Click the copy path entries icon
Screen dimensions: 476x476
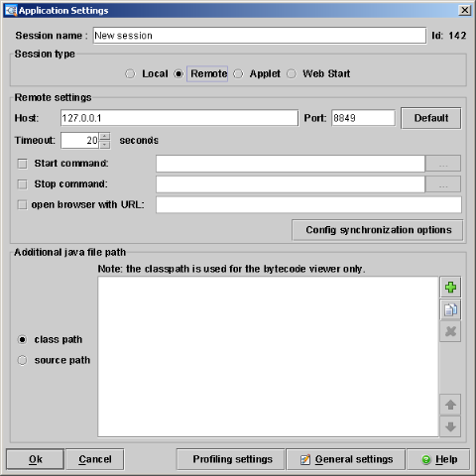(450, 309)
